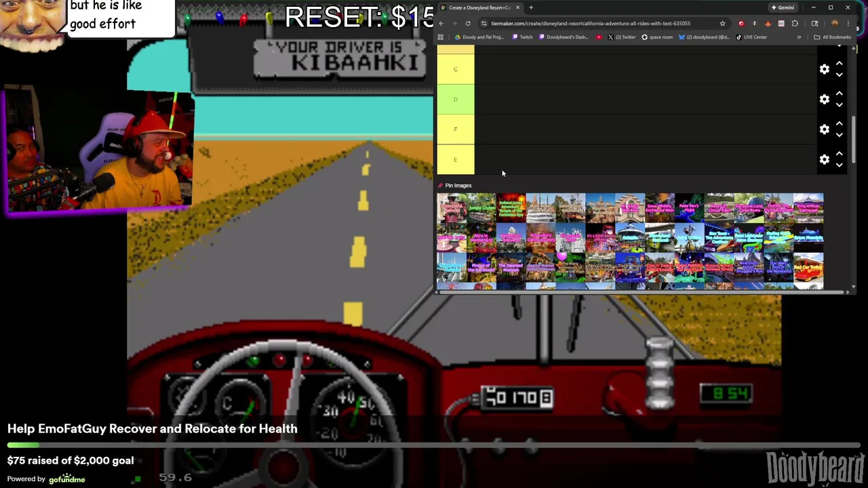Select Jungle Cruise thumbnail
Image resolution: width=868 pixels, height=488 pixels.
pos(481,207)
